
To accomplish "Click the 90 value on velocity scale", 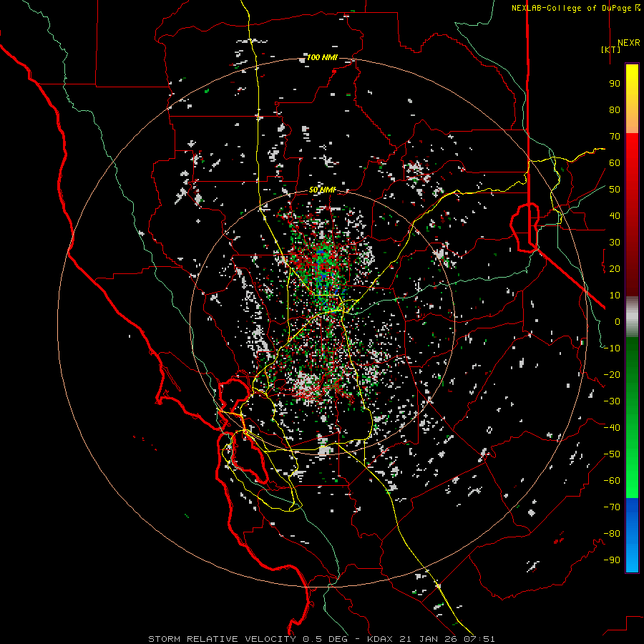I will click(615, 84).
